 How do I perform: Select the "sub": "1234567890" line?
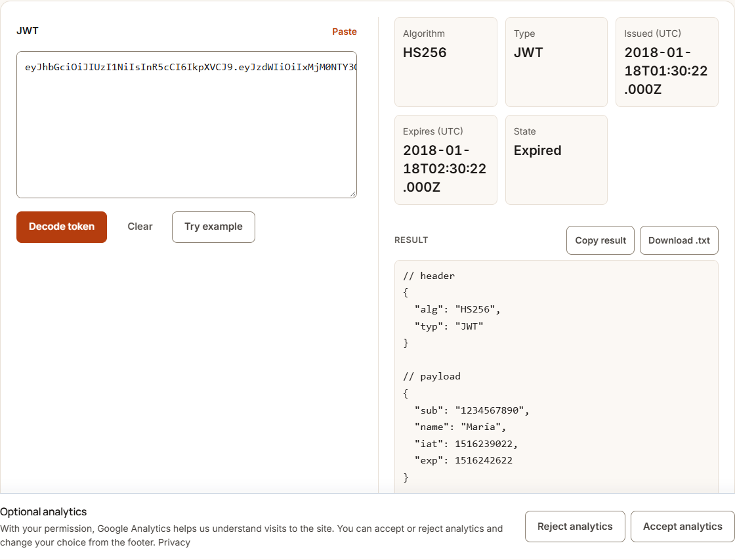[x=472, y=410]
